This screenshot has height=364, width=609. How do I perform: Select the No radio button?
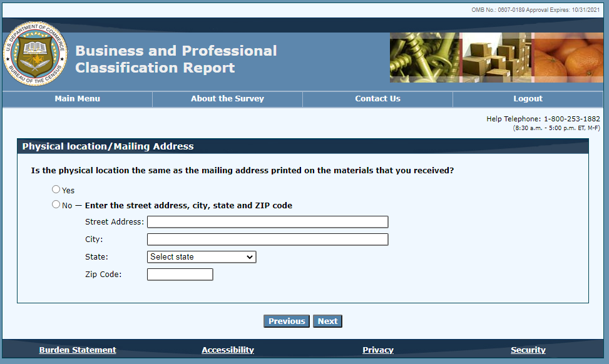coord(56,205)
